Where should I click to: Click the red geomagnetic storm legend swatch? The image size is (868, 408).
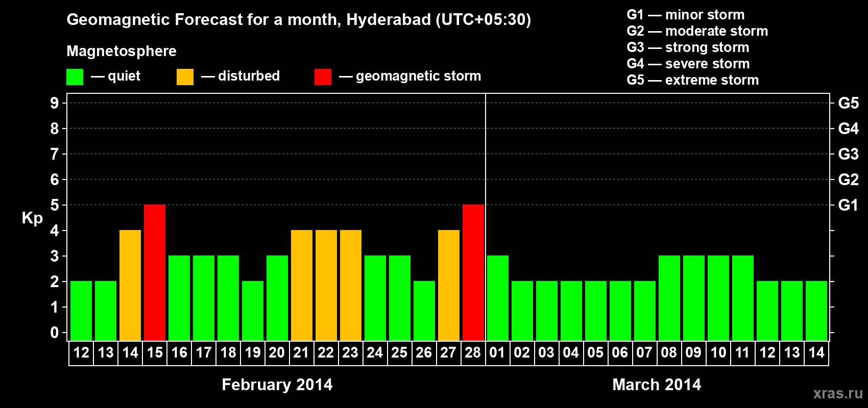pos(323,77)
